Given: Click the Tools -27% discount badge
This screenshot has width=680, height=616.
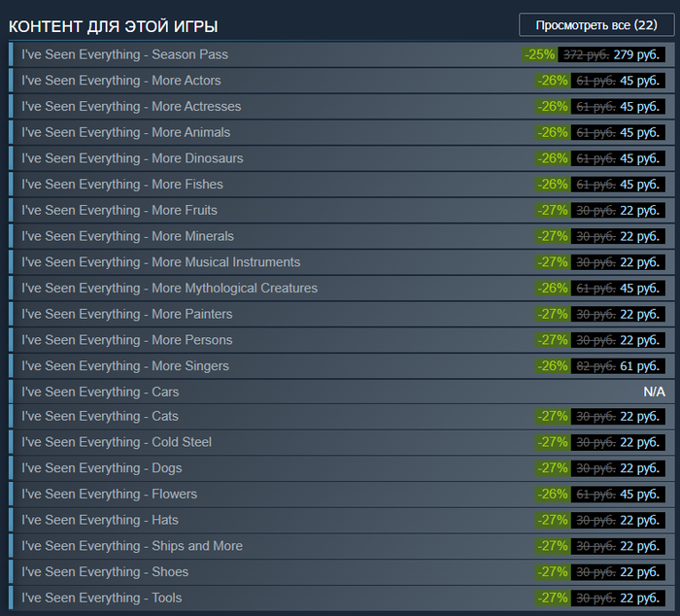Looking at the screenshot, I should point(553,599).
